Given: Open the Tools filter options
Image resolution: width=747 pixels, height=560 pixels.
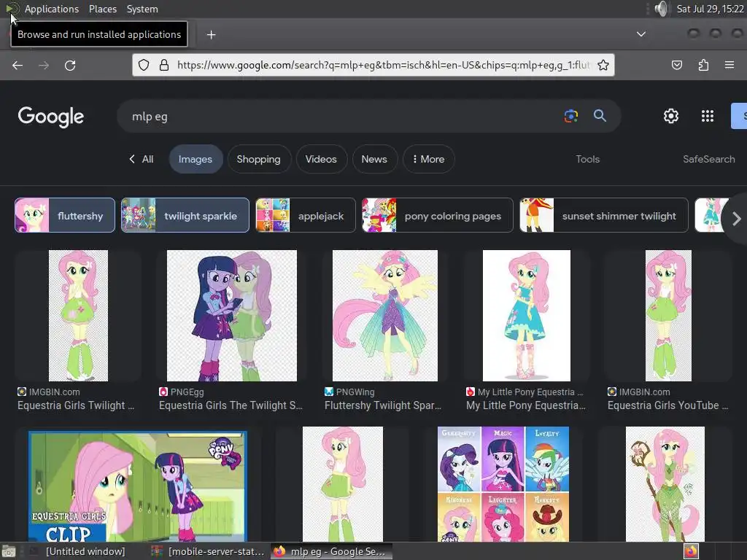Looking at the screenshot, I should (587, 159).
